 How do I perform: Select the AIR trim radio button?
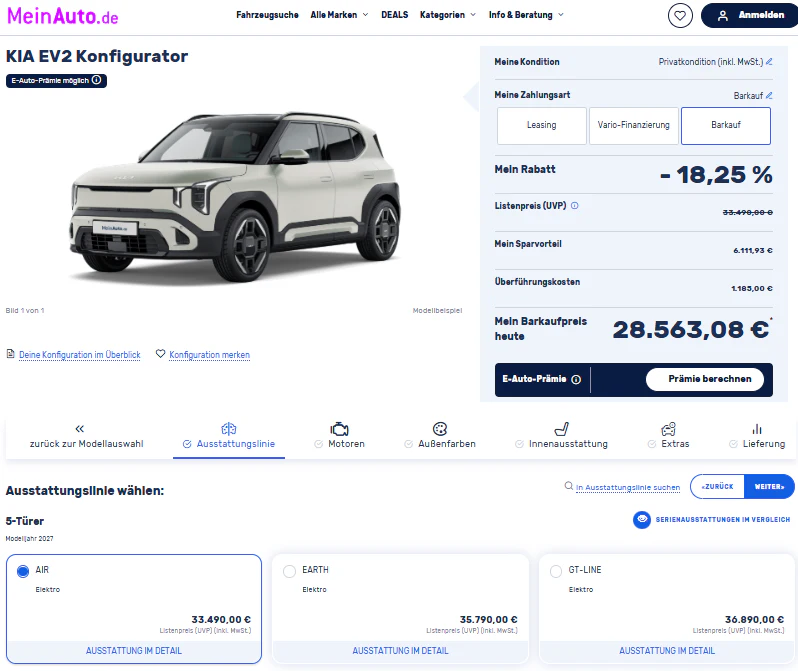(x=23, y=571)
